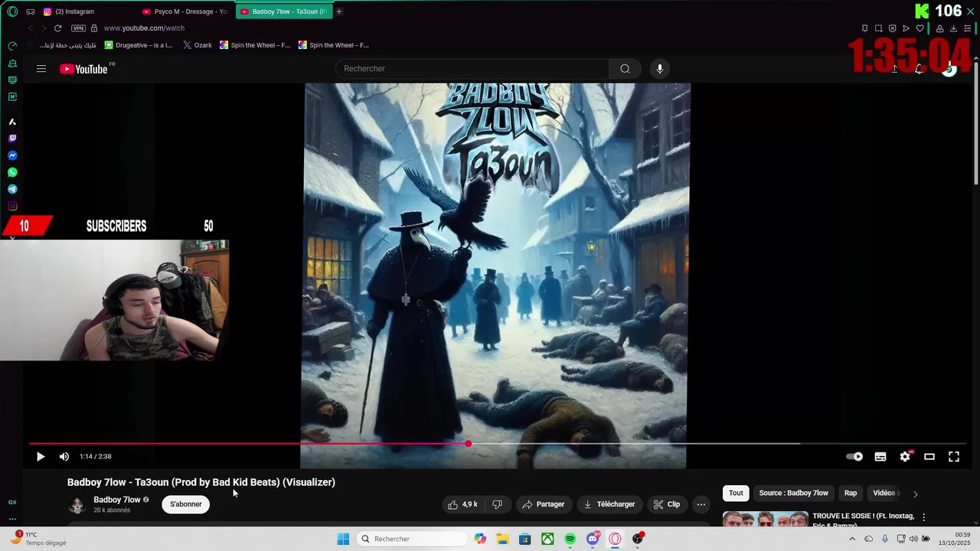Screen dimensions: 980x551
Task: Take a snapshot with the toolbar icon
Action: [878, 28]
